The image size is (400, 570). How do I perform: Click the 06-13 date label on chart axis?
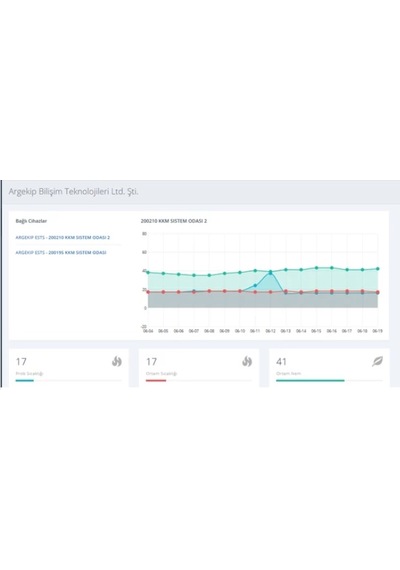pyautogui.click(x=285, y=331)
